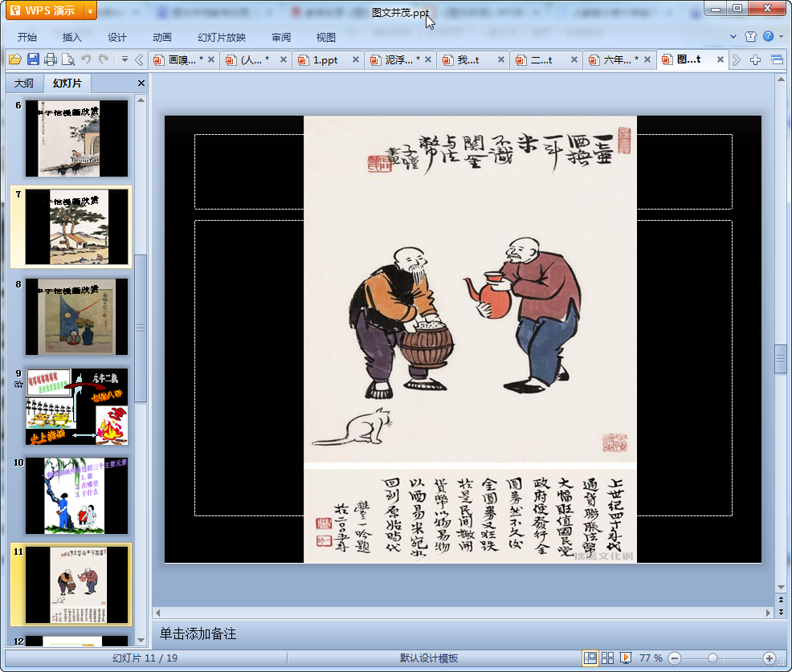Save the presentation with the floppy disk icon

[33, 59]
